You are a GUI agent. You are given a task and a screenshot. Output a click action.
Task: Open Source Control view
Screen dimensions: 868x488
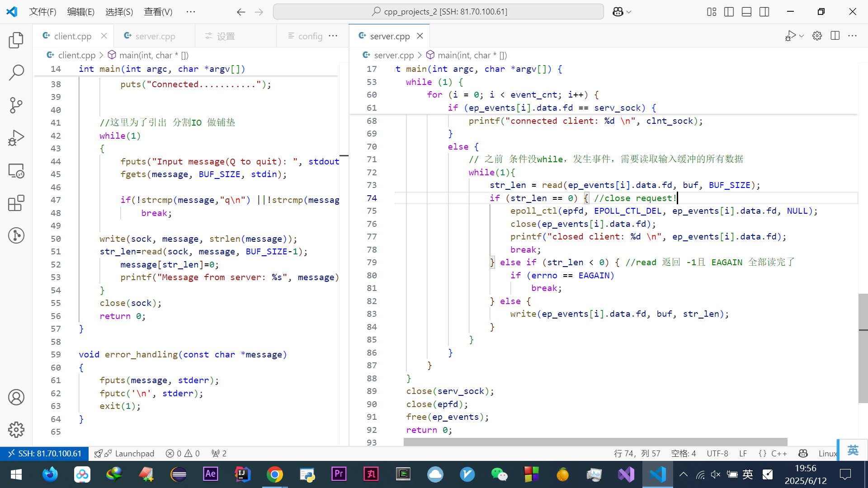coord(16,105)
